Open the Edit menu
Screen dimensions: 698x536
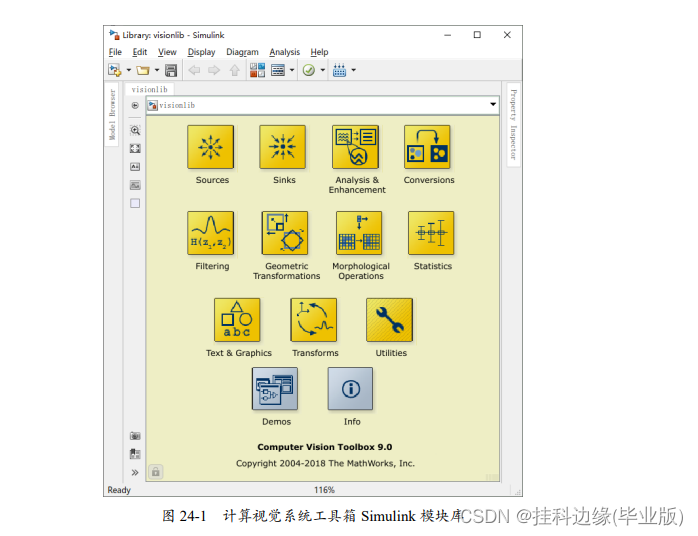pyautogui.click(x=140, y=52)
